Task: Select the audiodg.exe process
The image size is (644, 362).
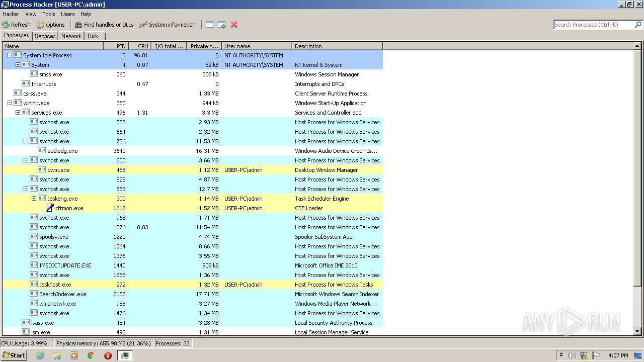Action: [193, 151]
